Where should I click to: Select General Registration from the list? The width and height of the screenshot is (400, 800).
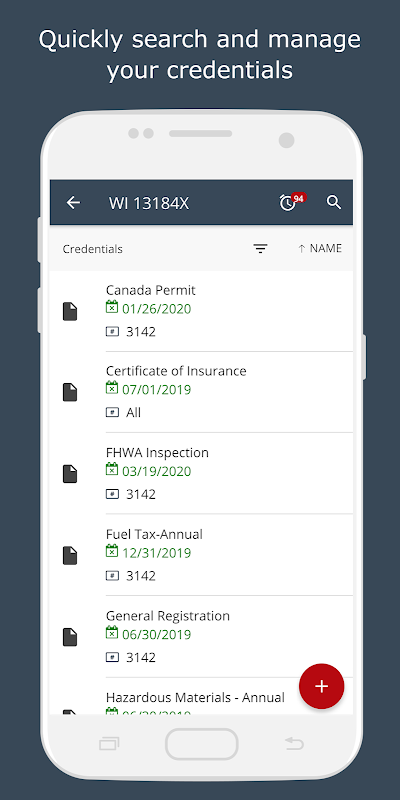pyautogui.click(x=201, y=637)
